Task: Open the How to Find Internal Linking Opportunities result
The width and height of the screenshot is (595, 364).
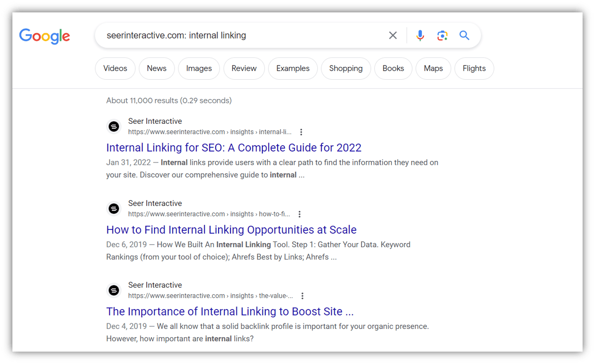Action: pos(231,229)
